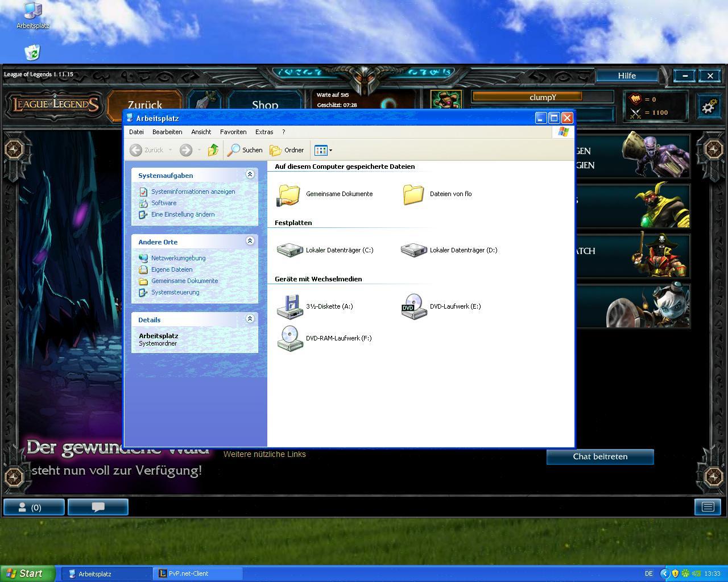This screenshot has width=728, height=582.
Task: Open Netzwerkumgebung from Andere Orte
Action: [178, 258]
